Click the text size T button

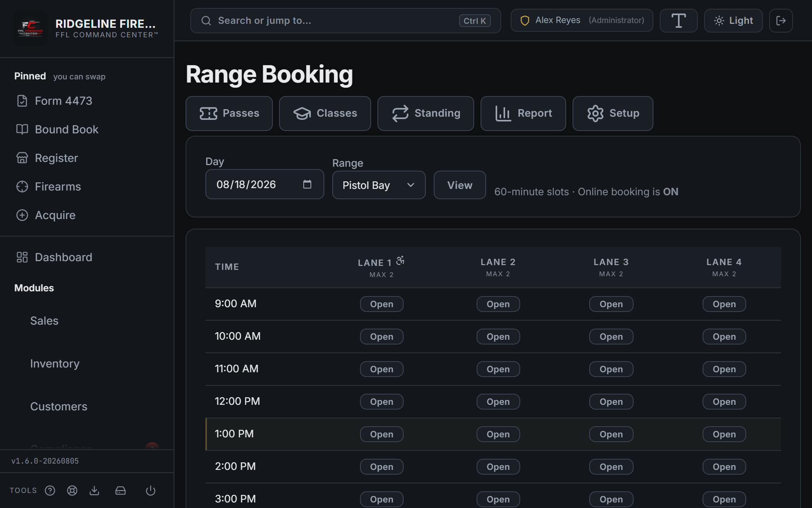679,21
